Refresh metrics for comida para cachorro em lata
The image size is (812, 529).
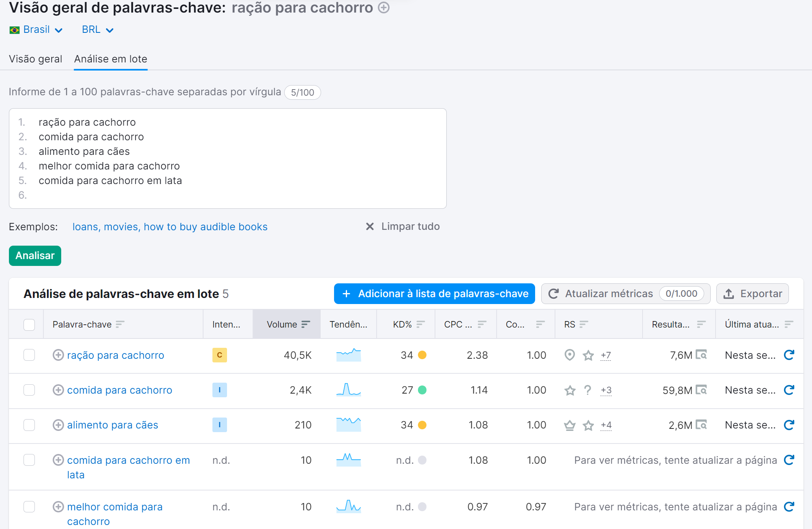788,460
